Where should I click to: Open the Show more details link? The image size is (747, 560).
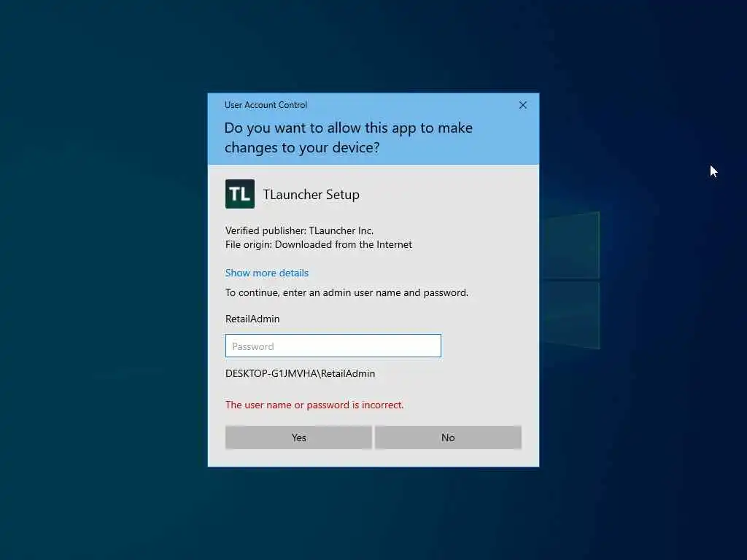(267, 273)
